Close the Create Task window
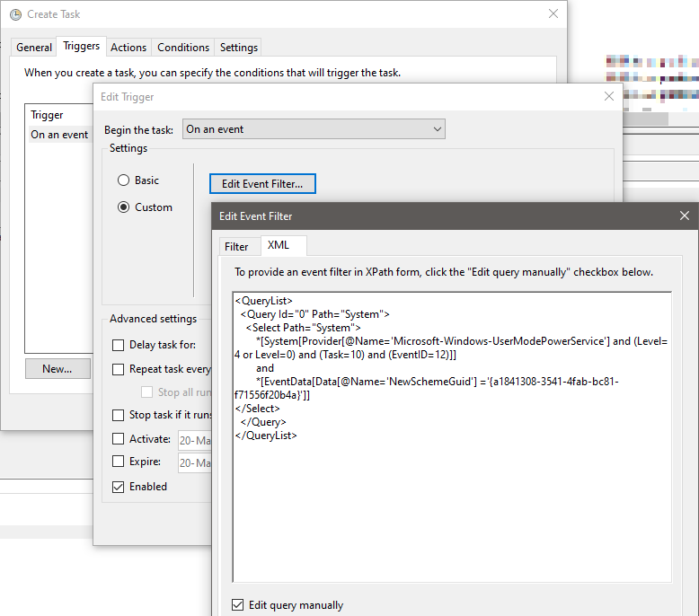Image resolution: width=699 pixels, height=616 pixels. [553, 13]
